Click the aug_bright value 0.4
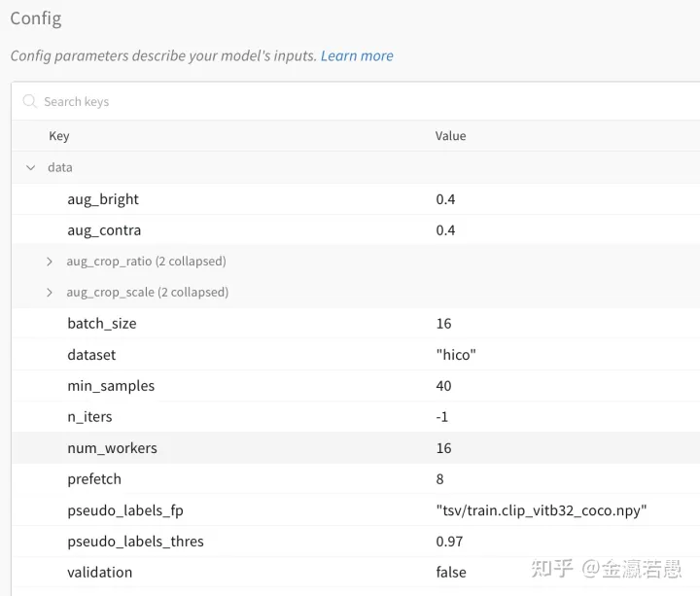The image size is (700, 596). pos(445,199)
